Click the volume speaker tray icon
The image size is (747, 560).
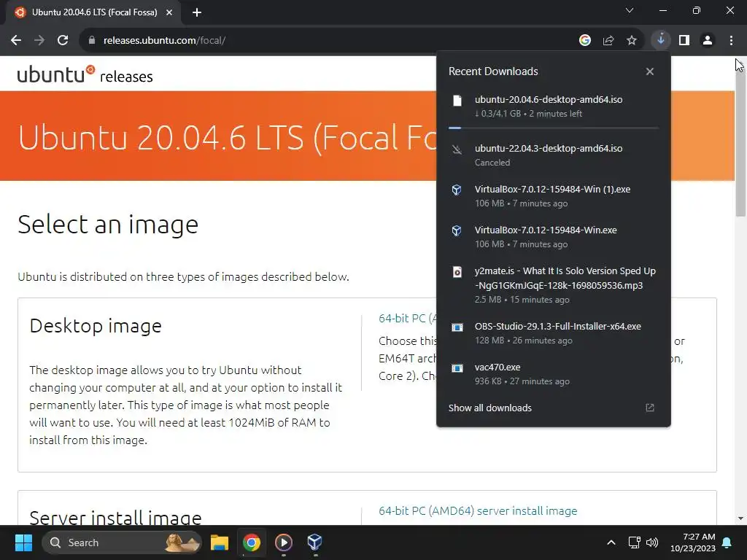pos(652,542)
